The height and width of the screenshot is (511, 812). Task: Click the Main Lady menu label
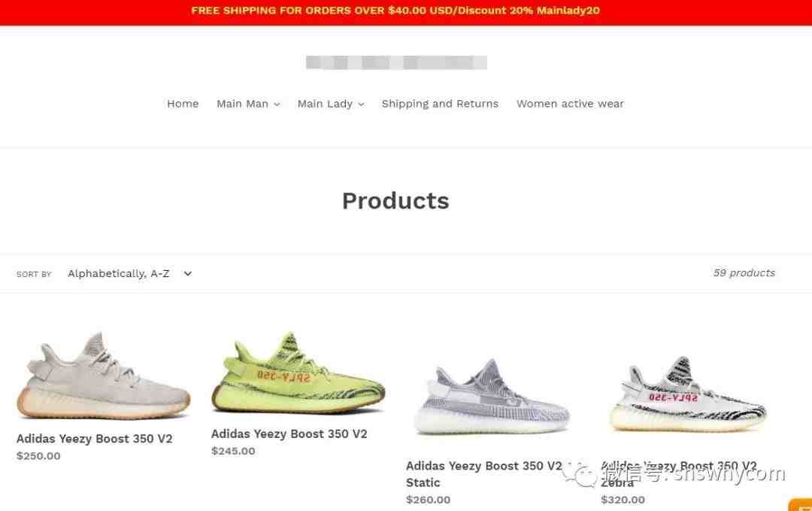[x=325, y=104]
